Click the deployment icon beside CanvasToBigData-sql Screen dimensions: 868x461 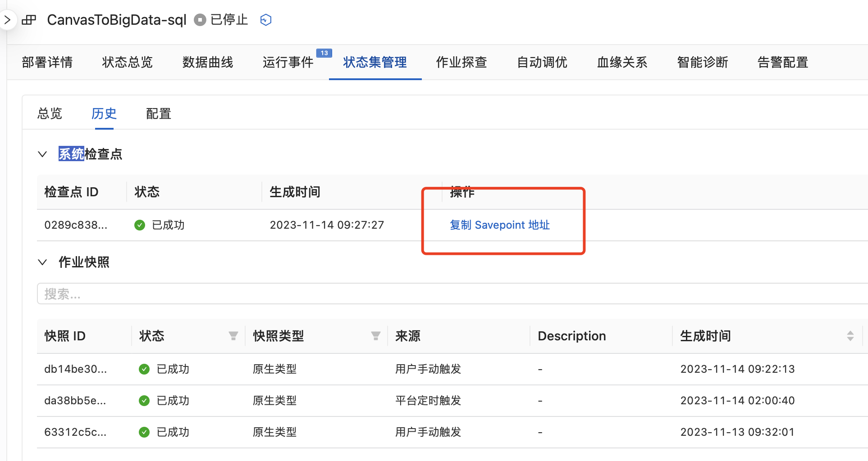click(29, 20)
